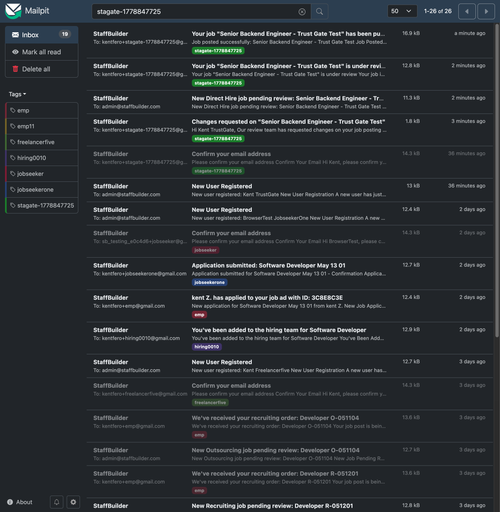Image resolution: width=500 pixels, height=512 pixels.
Task: Open 'New Outsourcing job pending review' email
Action: tap(289, 454)
